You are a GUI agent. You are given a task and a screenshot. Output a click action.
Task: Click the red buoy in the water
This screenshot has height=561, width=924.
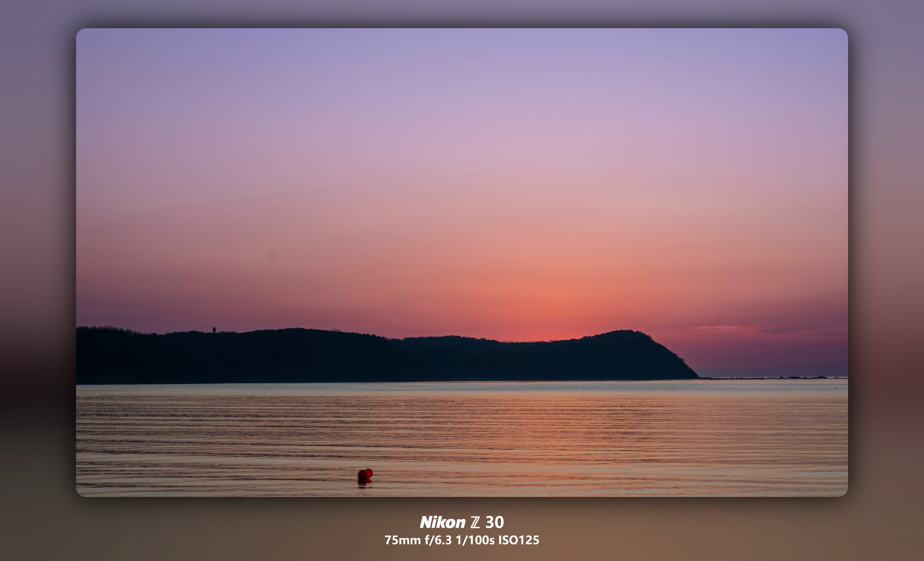point(365,475)
